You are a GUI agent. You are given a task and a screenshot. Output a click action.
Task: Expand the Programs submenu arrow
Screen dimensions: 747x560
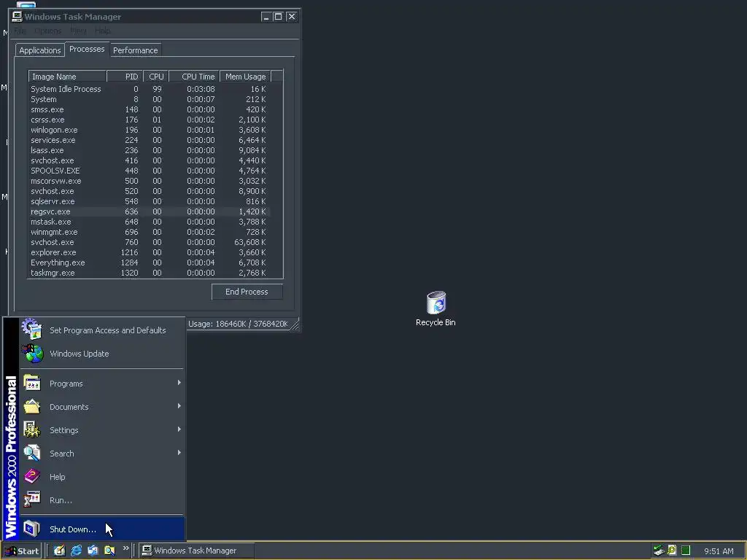(179, 383)
